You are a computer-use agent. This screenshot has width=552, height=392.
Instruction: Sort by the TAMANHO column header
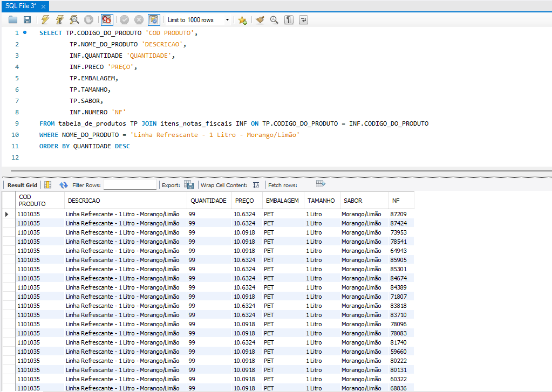pyautogui.click(x=322, y=200)
